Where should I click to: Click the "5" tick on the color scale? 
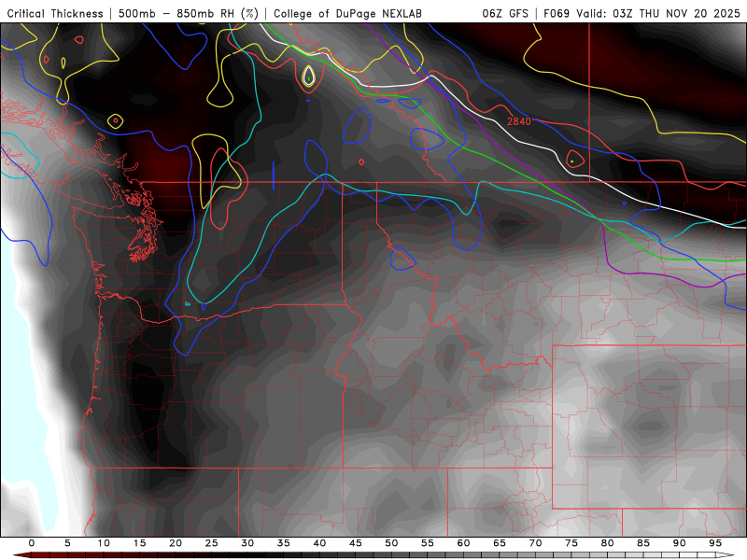67,543
